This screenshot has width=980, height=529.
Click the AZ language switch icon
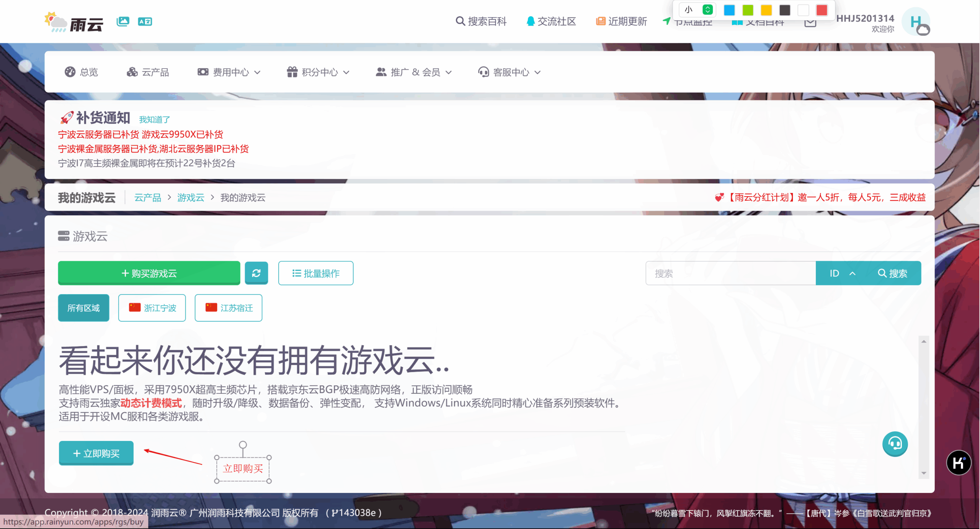tap(145, 21)
